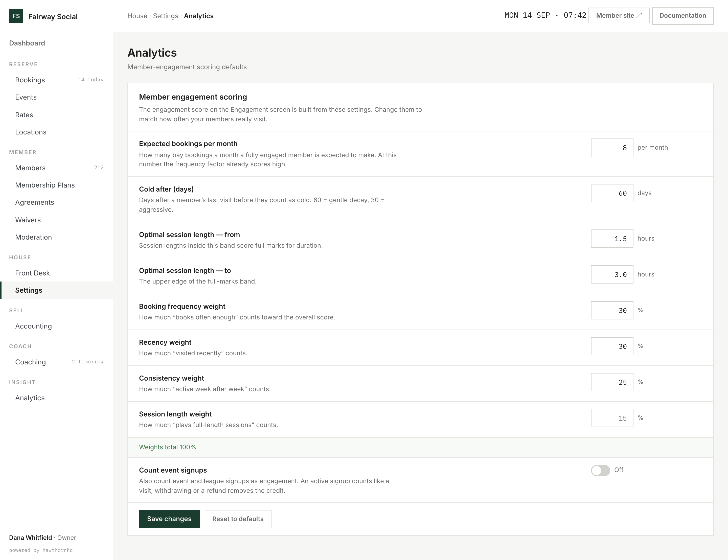
Task: Open Bookings in sidebar
Action: point(56,80)
